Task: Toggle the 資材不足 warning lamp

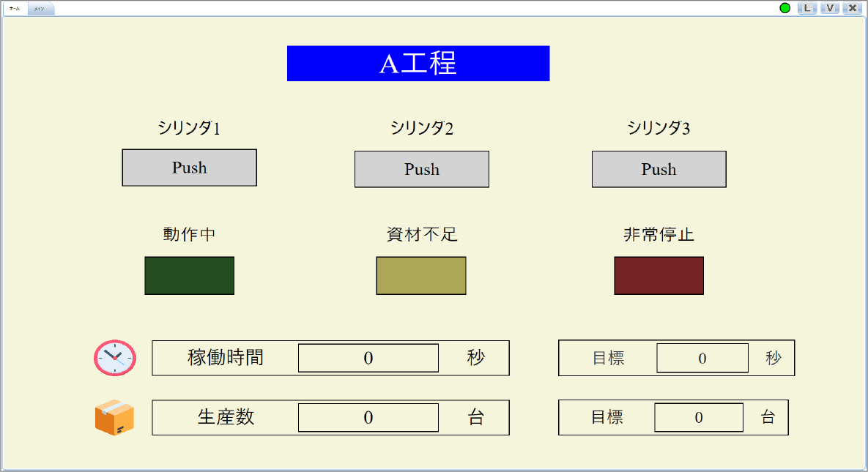Action: [x=420, y=276]
